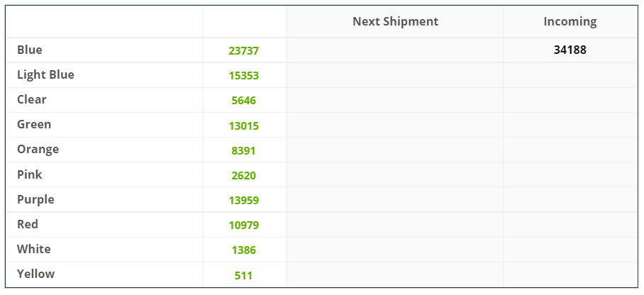Select the Next Shipment column header

(x=395, y=21)
